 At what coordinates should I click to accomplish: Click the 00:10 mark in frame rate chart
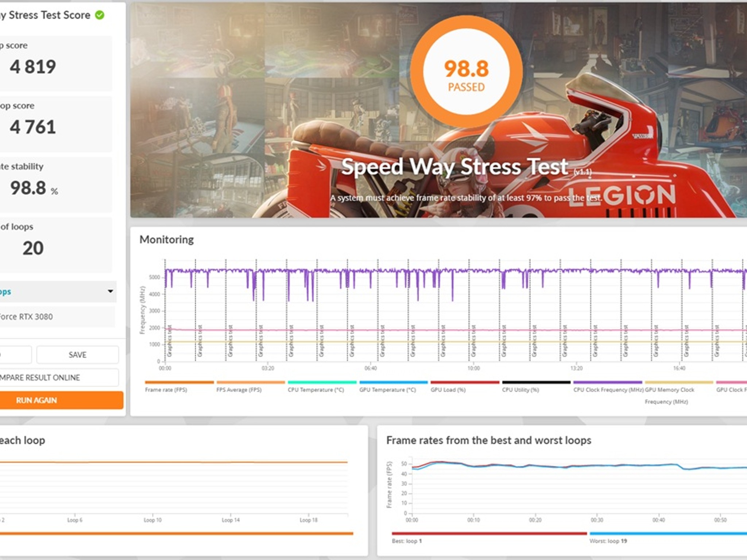point(474,520)
